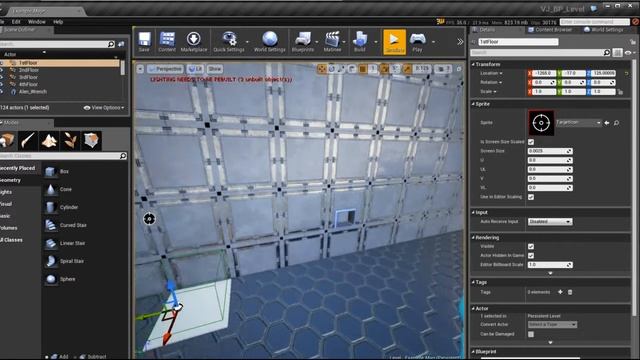640x360 pixels.
Task: Switch to Content Browser tab
Action: click(x=549, y=30)
